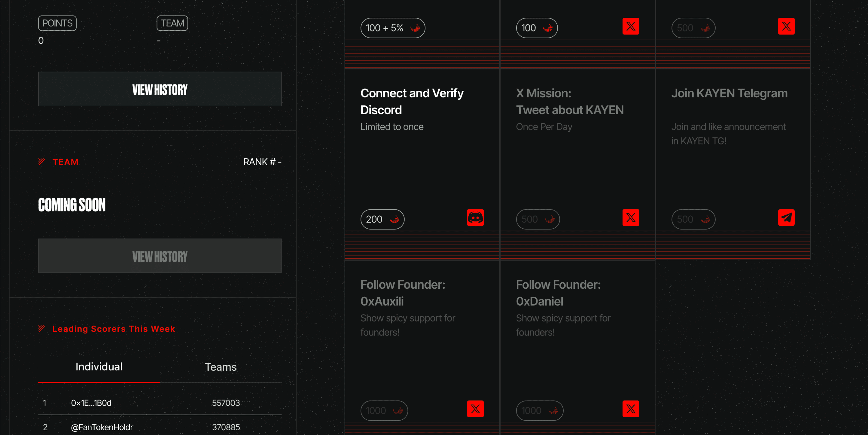
Task: Click the TEAM label badge near the top
Action: 172,23
